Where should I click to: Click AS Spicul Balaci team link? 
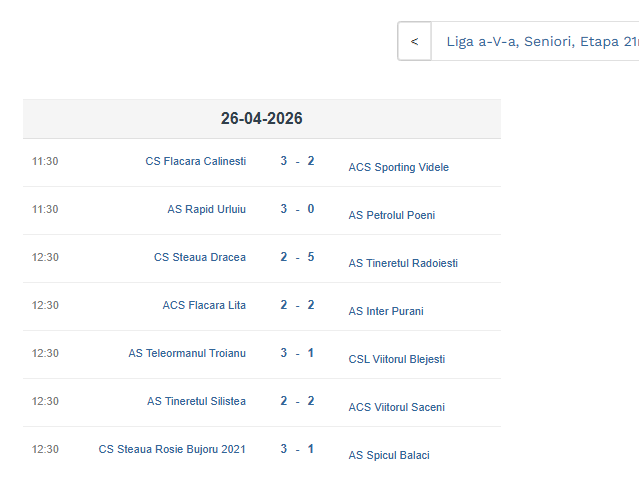[388, 455]
